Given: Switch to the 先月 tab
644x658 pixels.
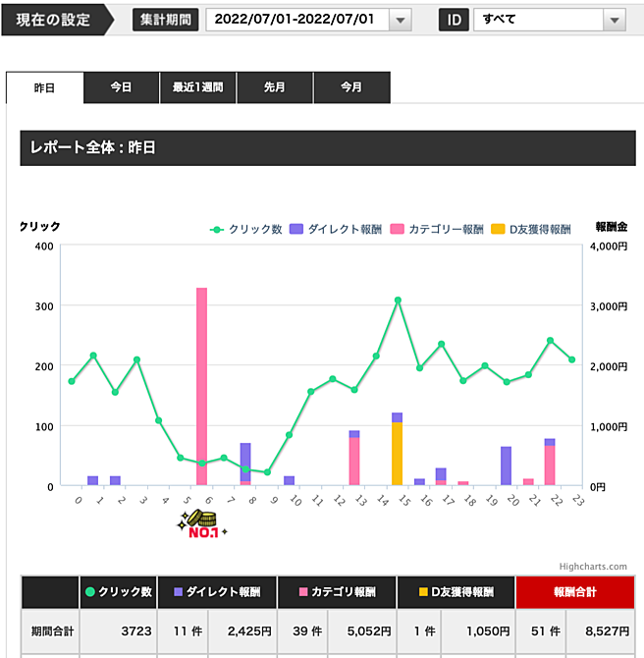Looking at the screenshot, I should tap(275, 87).
